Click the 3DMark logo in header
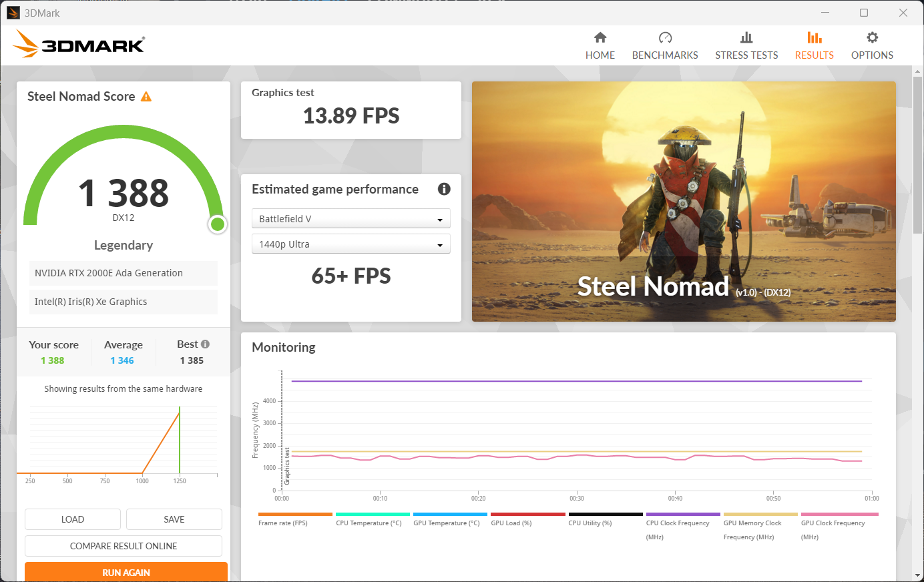The height and width of the screenshot is (582, 924). (x=79, y=44)
